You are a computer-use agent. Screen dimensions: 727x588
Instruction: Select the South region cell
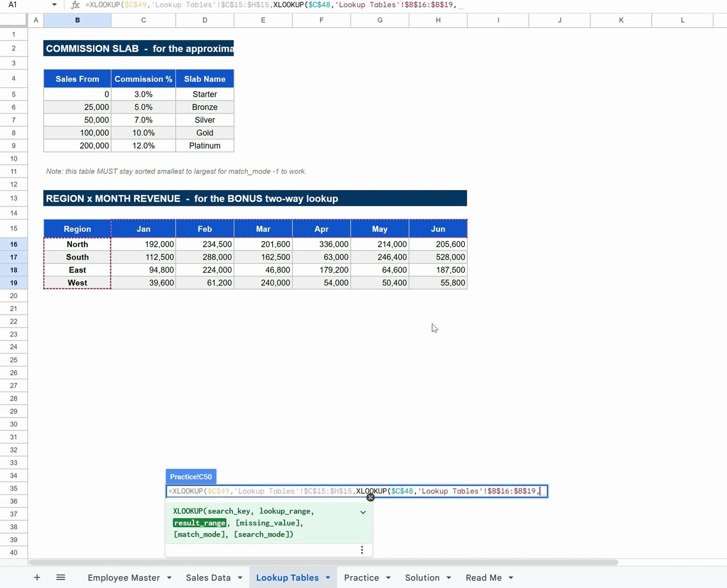[77, 257]
